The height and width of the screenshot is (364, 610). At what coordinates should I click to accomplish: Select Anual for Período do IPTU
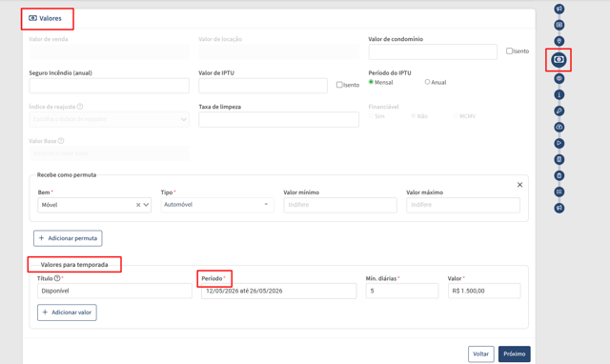[x=427, y=82]
